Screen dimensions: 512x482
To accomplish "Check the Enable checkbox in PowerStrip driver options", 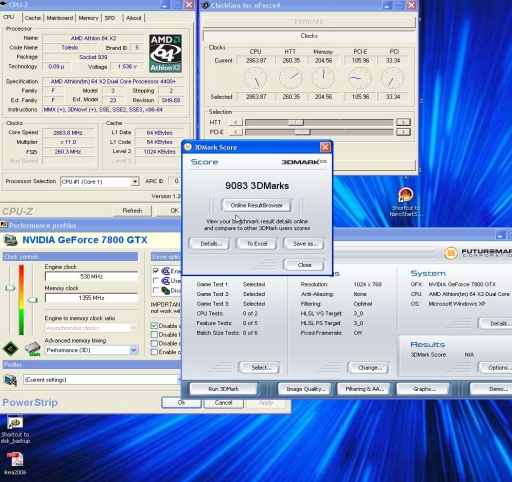I will click(x=154, y=352).
